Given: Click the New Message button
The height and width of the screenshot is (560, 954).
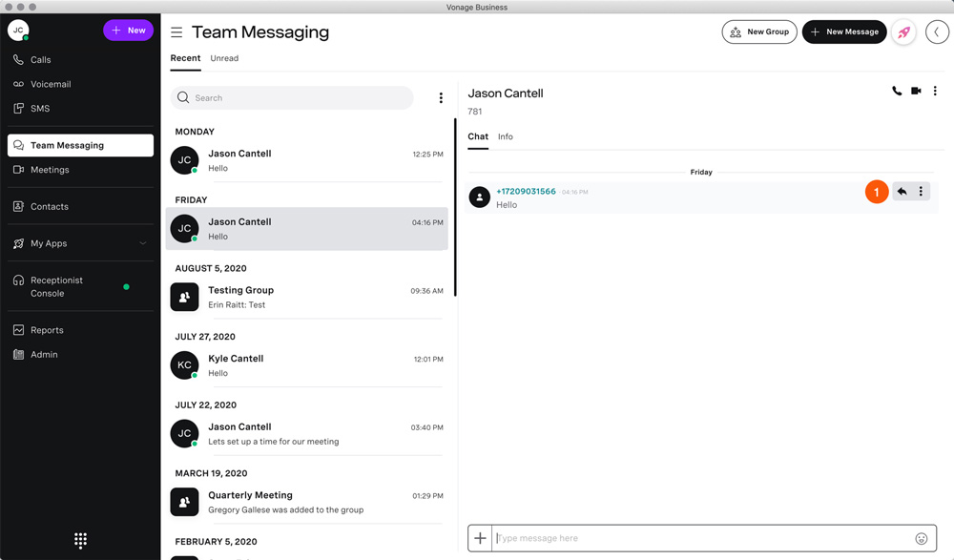Looking at the screenshot, I should coord(843,31).
